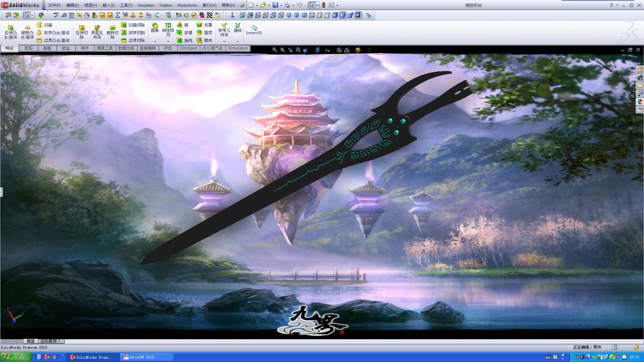Open File Explorer folder in the task pane

pyautogui.click(x=640, y=85)
